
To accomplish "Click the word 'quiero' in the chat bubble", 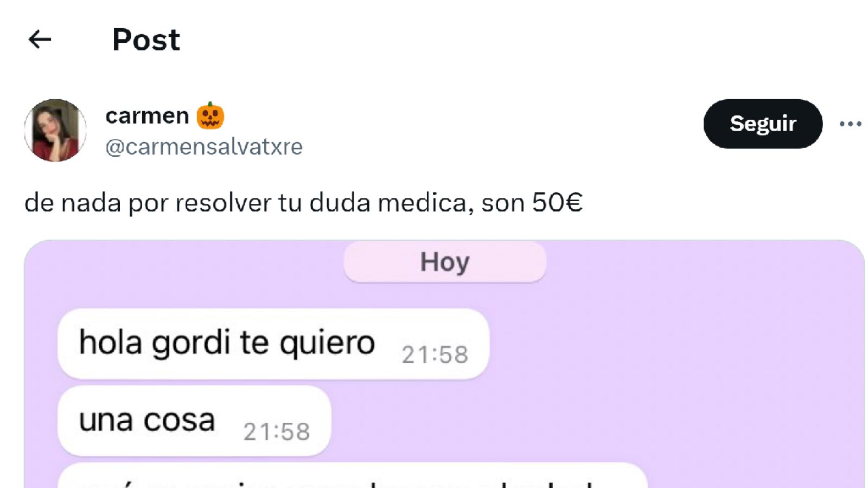I will 328,344.
